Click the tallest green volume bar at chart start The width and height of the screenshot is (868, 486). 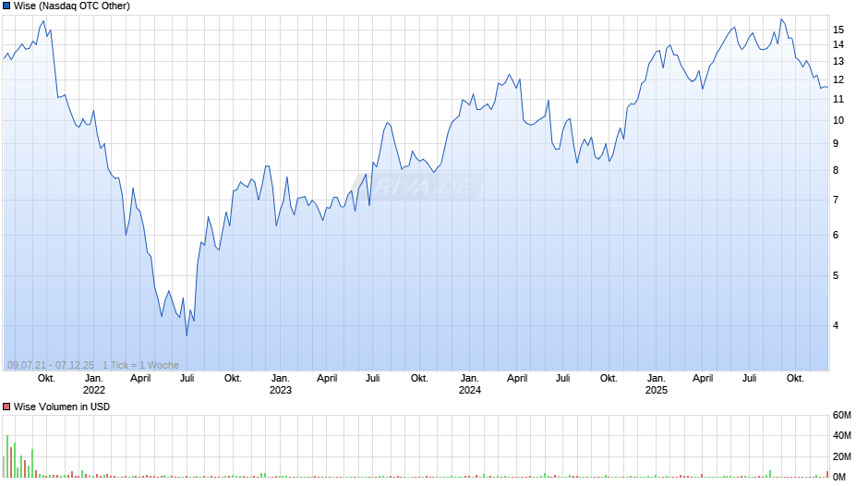7,456
